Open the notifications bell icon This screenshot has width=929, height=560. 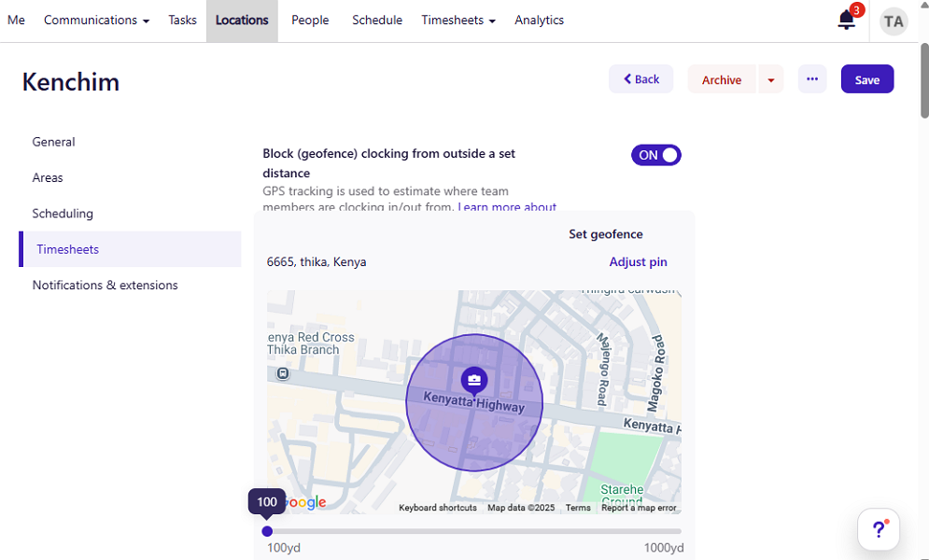point(847,21)
